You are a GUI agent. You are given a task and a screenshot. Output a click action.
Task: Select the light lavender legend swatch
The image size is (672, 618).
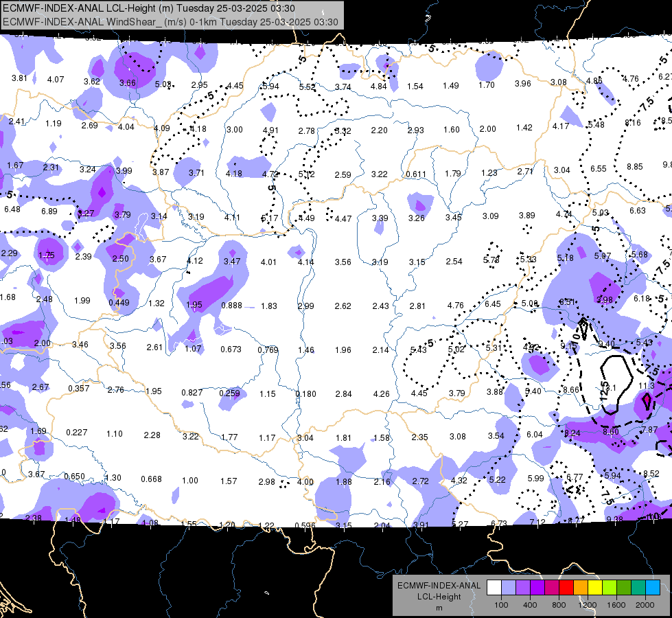[508, 588]
